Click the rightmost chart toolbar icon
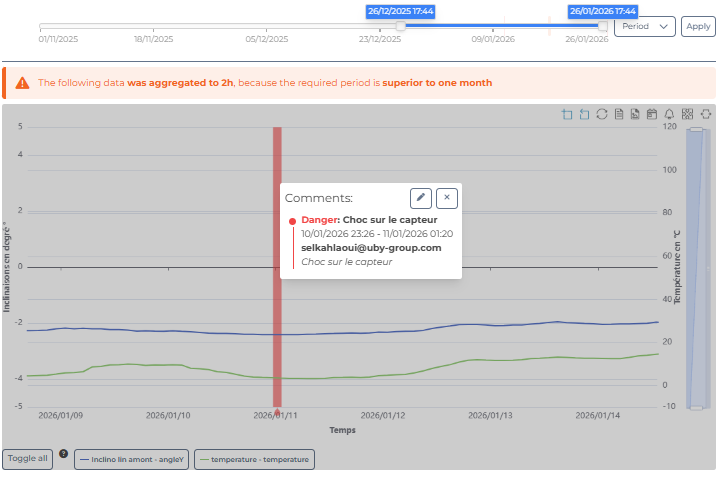The width and height of the screenshot is (718, 482). [x=705, y=114]
